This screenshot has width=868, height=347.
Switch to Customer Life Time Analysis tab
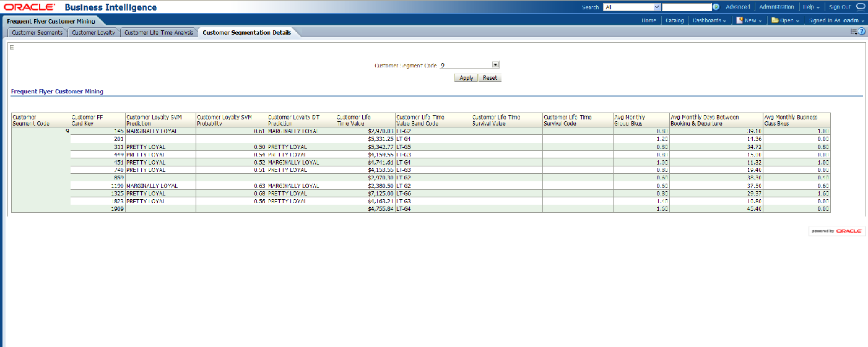tap(158, 33)
